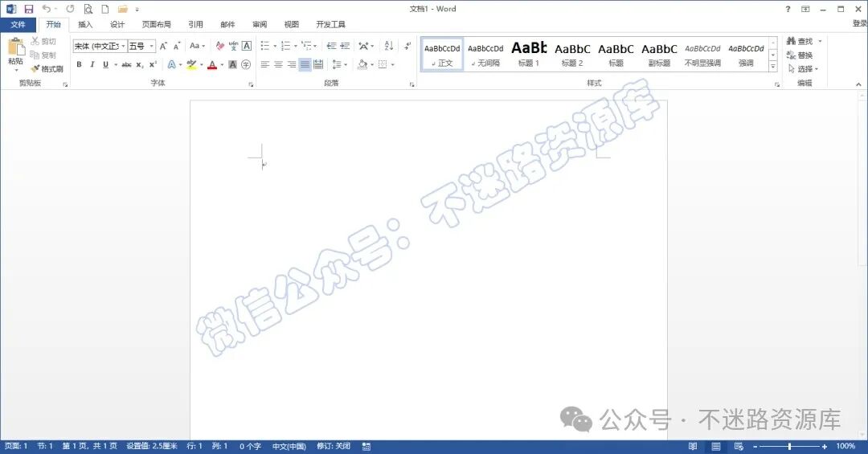Viewport: 868px width, 454px height.
Task: Cut selection with 剪切 scissors
Action: click(43, 41)
